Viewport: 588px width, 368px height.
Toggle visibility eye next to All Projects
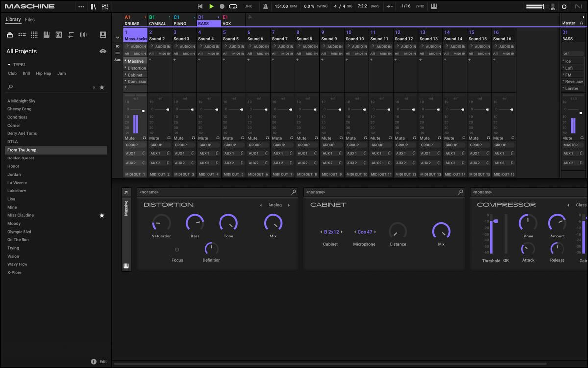pyautogui.click(x=103, y=51)
